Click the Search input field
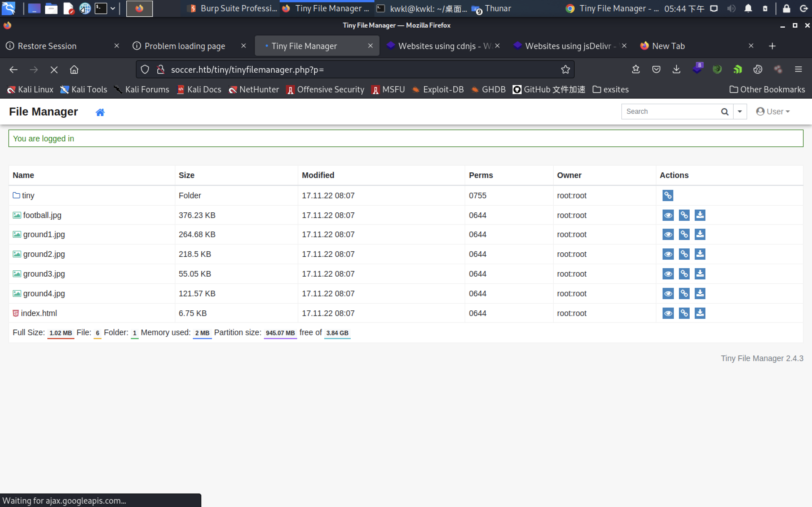 coord(669,112)
